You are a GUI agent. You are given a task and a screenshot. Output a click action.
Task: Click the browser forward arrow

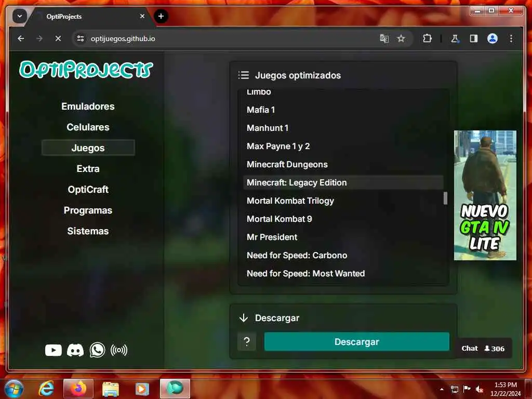(x=39, y=38)
